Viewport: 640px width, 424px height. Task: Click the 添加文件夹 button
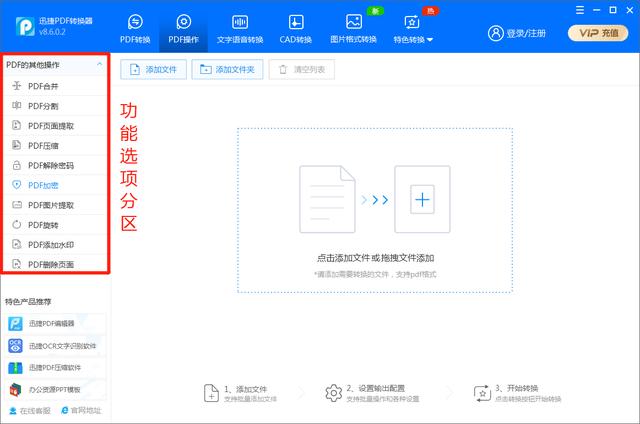pos(227,69)
